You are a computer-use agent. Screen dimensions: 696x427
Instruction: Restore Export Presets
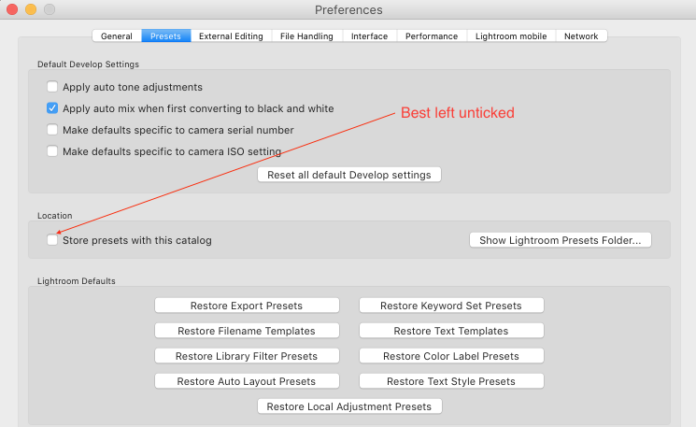pyautogui.click(x=247, y=306)
